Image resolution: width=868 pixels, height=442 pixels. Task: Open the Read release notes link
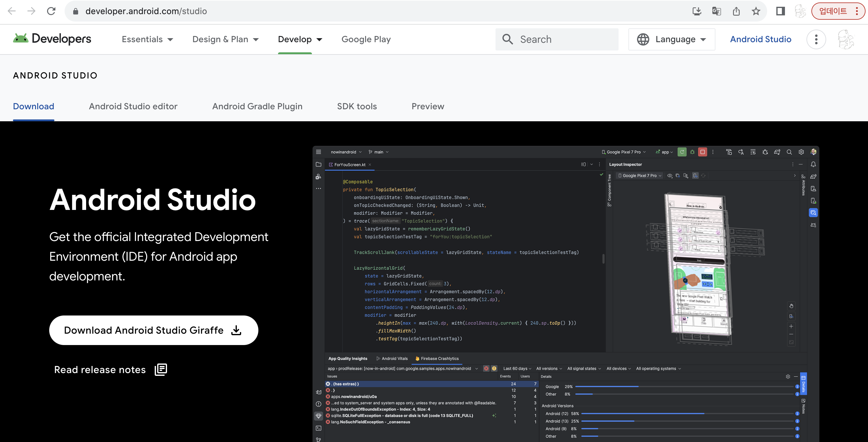110,370
